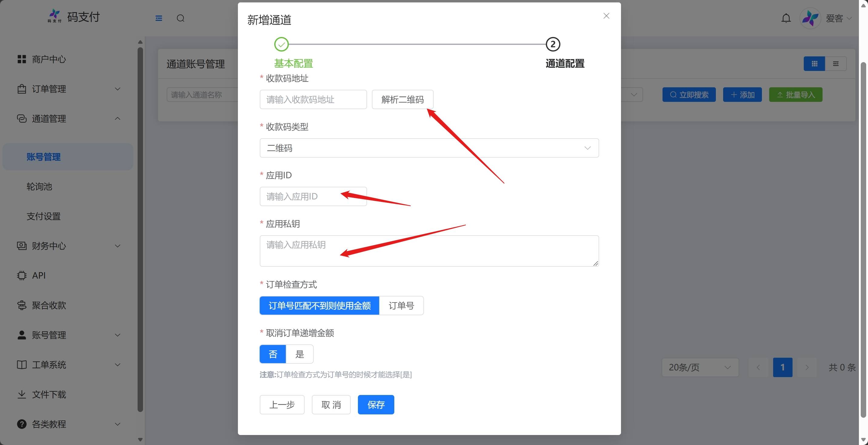868x445 pixels.
Task: Switch to grid view toggle
Action: pos(814,64)
